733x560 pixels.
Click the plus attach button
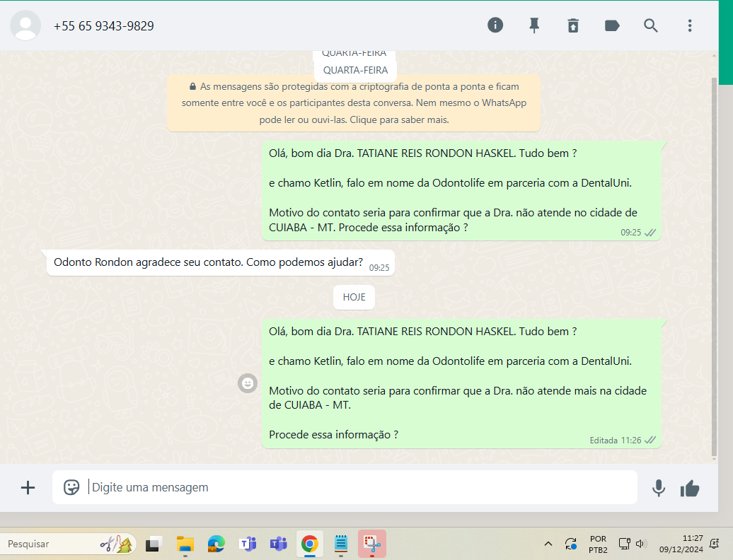pyautogui.click(x=28, y=488)
